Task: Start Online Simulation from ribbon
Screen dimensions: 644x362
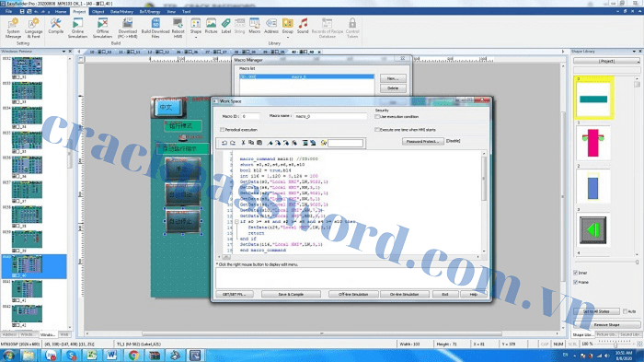Action: (x=77, y=28)
